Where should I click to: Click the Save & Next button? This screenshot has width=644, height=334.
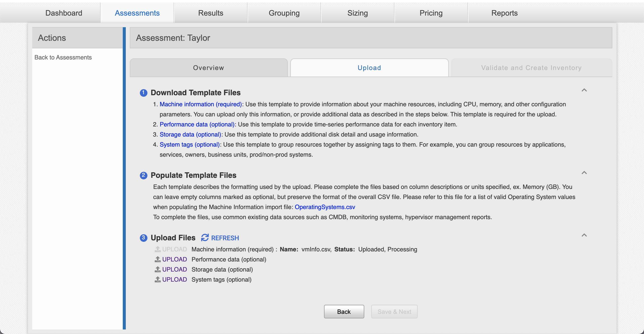394,311
